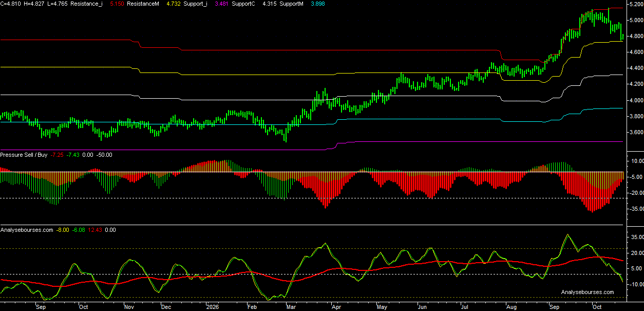Click the white 4.315 value
This screenshot has width=644, height=311.
[x=269, y=4]
